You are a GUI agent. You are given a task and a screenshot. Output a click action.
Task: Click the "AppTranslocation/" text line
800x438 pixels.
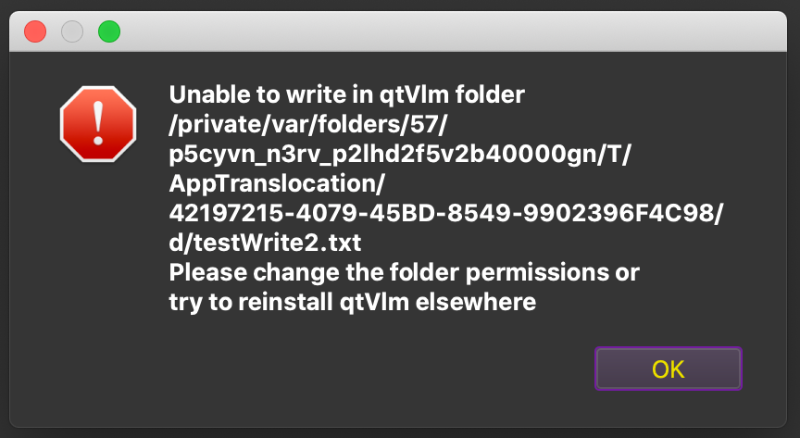[277, 184]
